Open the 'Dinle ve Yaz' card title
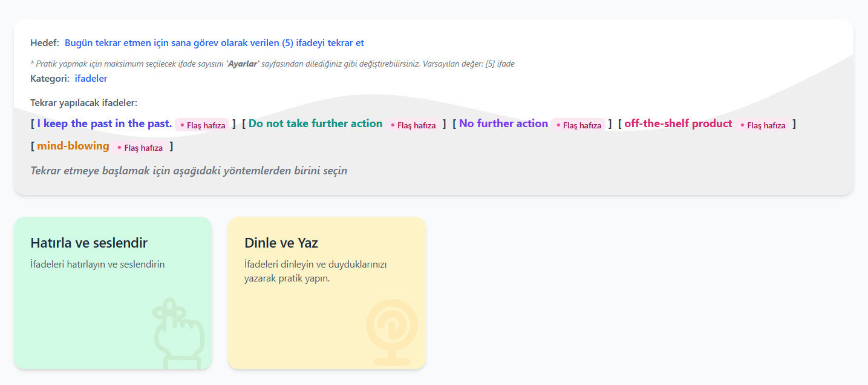This screenshot has width=868, height=385. [281, 243]
